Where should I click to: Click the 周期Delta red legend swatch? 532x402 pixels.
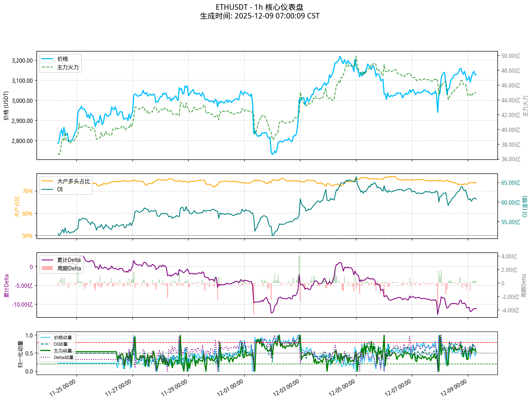(48, 269)
